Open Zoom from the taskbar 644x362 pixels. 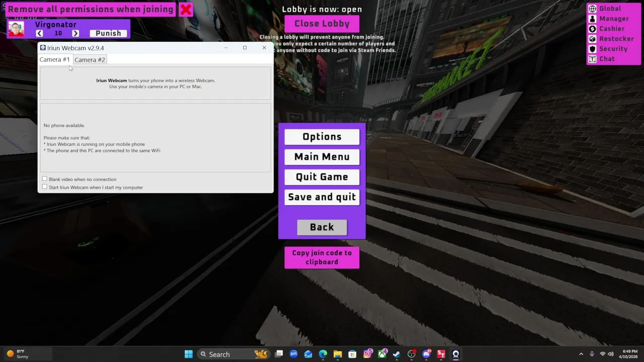coord(294,354)
